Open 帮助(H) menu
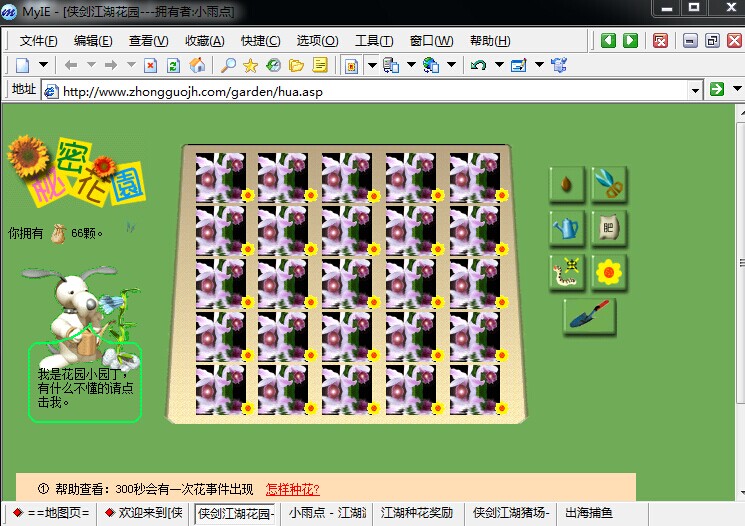The image size is (745, 526). (490, 41)
